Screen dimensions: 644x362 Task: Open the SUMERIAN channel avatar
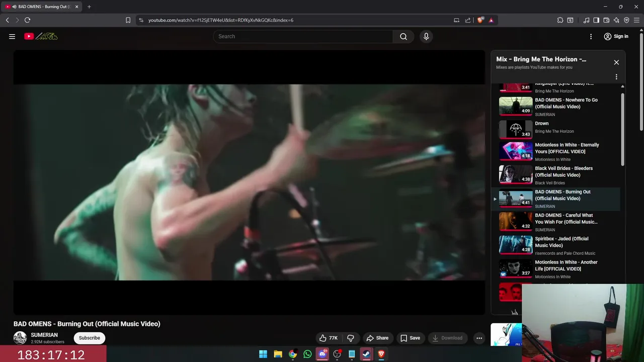click(20, 338)
